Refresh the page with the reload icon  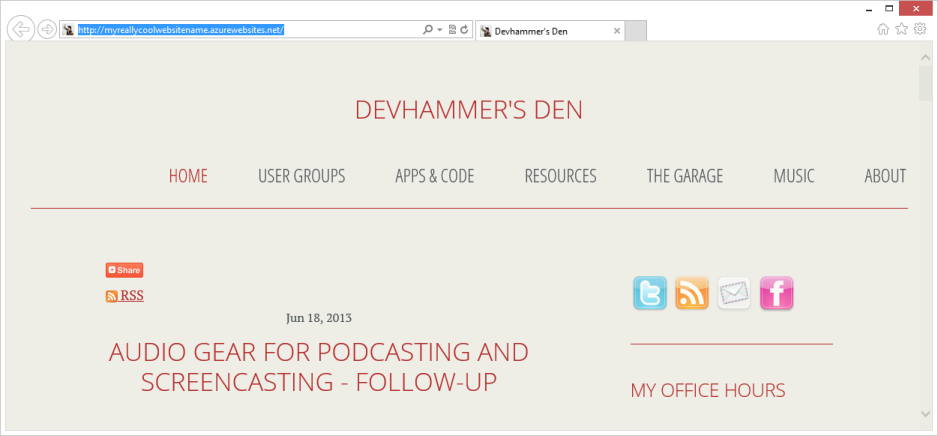click(x=464, y=30)
